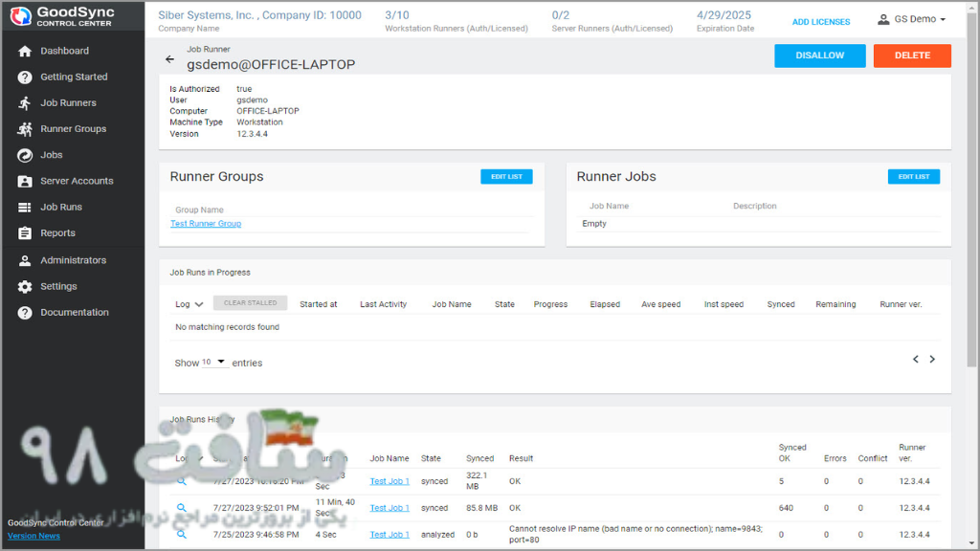Viewport: 980px width, 551px height.
Task: Open the Server Accounts menu item
Action: (77, 181)
